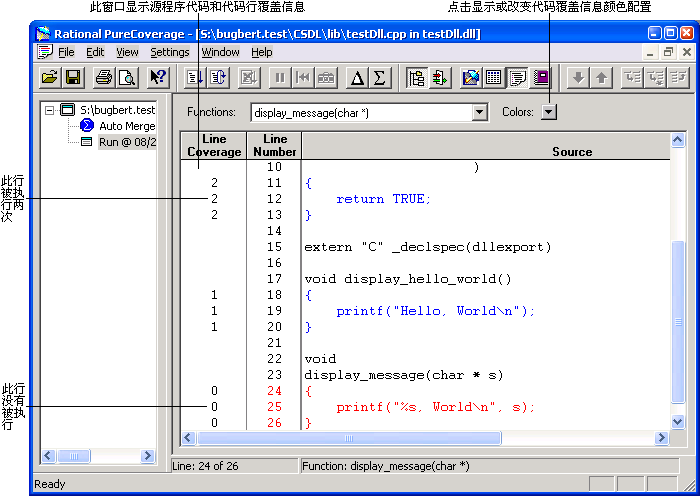
Task: Open the File menu
Action: coord(66,52)
